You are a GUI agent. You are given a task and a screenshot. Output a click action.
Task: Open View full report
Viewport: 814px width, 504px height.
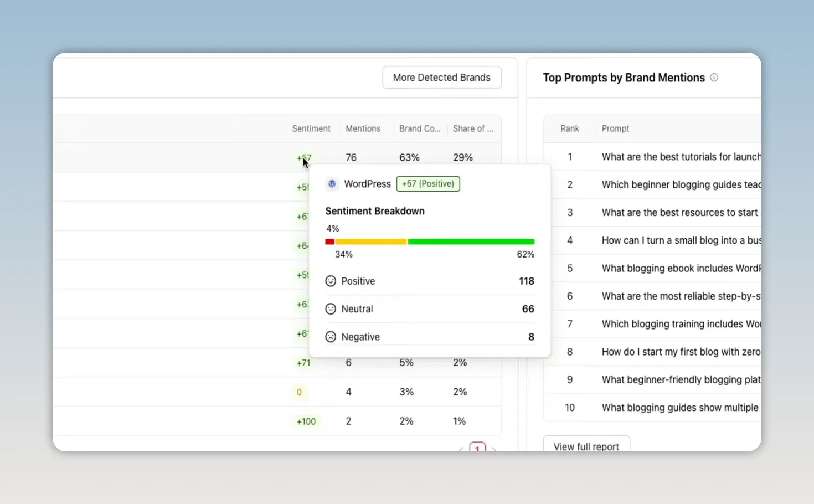[586, 444]
